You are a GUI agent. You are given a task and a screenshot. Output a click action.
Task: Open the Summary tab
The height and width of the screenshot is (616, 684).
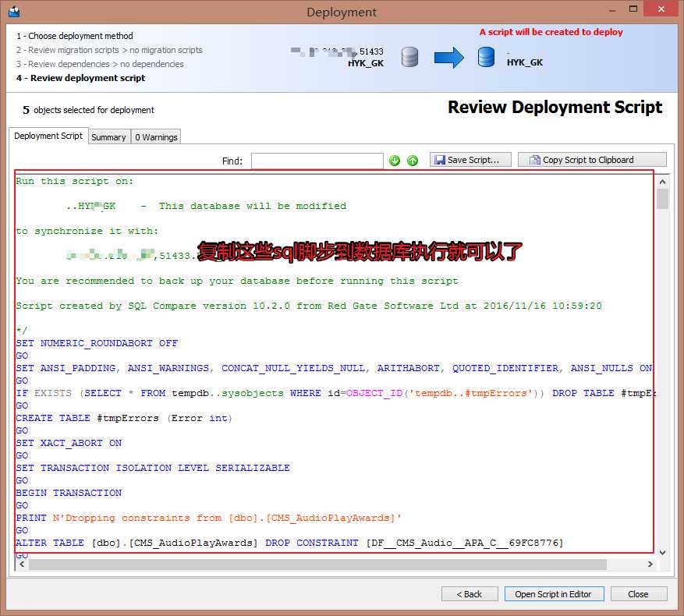coord(108,137)
